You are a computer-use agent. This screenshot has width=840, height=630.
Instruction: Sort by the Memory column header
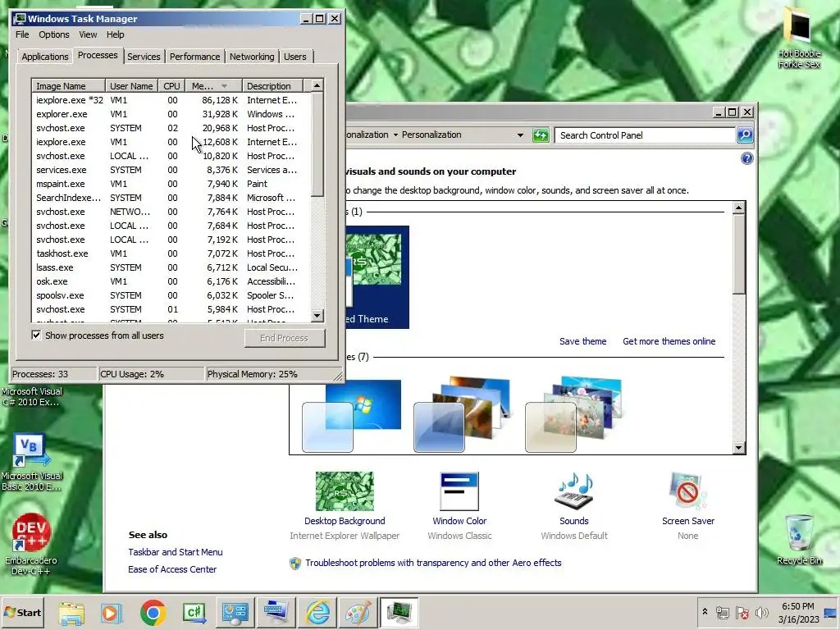click(213, 85)
